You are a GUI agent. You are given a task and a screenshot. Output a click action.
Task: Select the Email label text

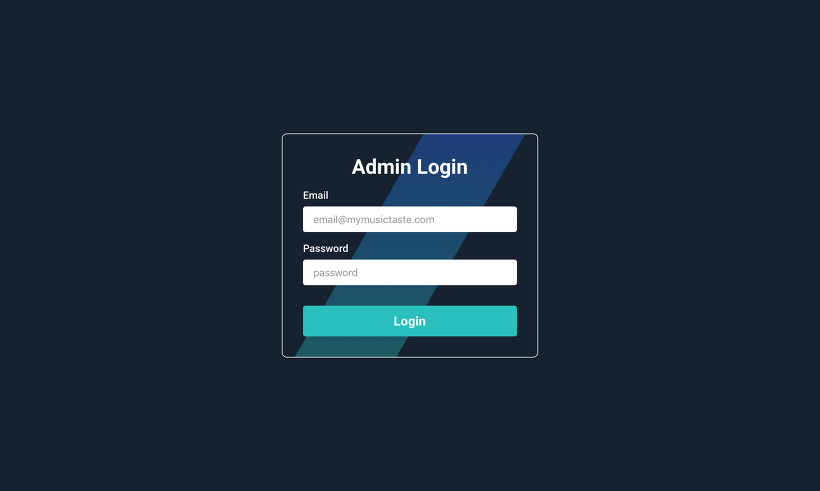(x=315, y=195)
